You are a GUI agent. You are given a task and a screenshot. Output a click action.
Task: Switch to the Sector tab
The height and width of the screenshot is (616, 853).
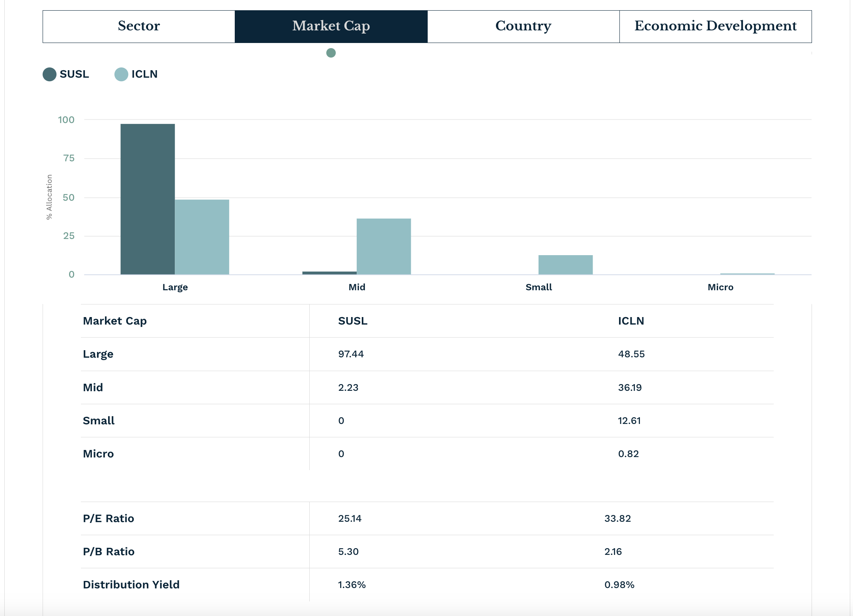click(x=139, y=26)
